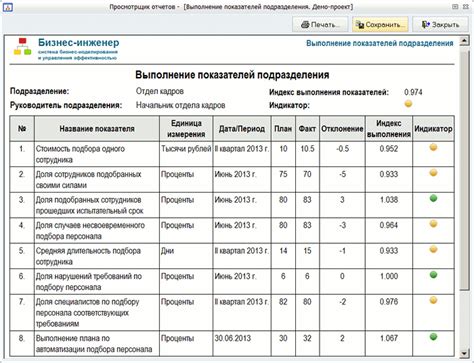The width and height of the screenshot is (474, 363).
Task: Click the Сохранить (Save) button
Action: pos(380,25)
